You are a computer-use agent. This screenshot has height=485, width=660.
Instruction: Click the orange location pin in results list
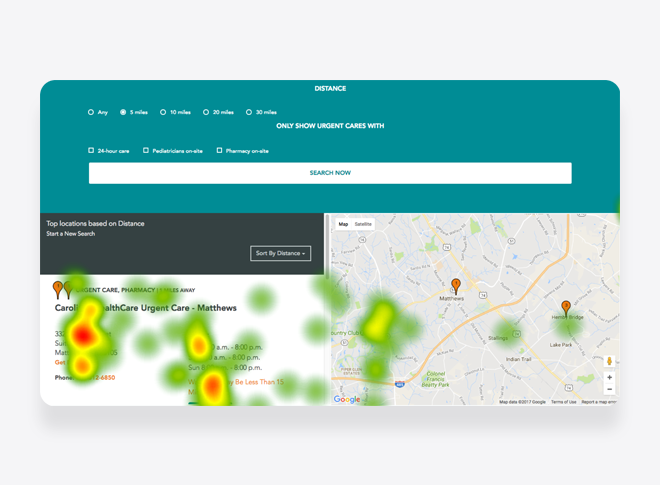pos(58,290)
